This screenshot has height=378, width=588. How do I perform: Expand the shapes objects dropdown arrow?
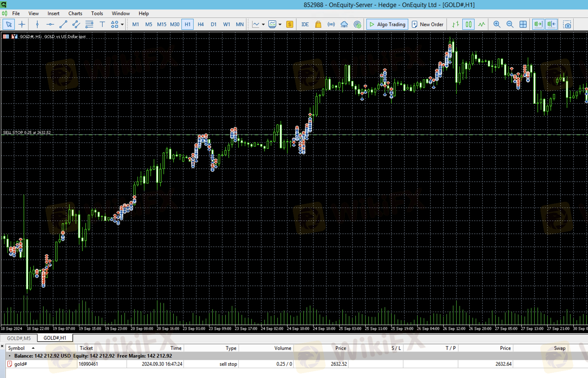tap(122, 24)
